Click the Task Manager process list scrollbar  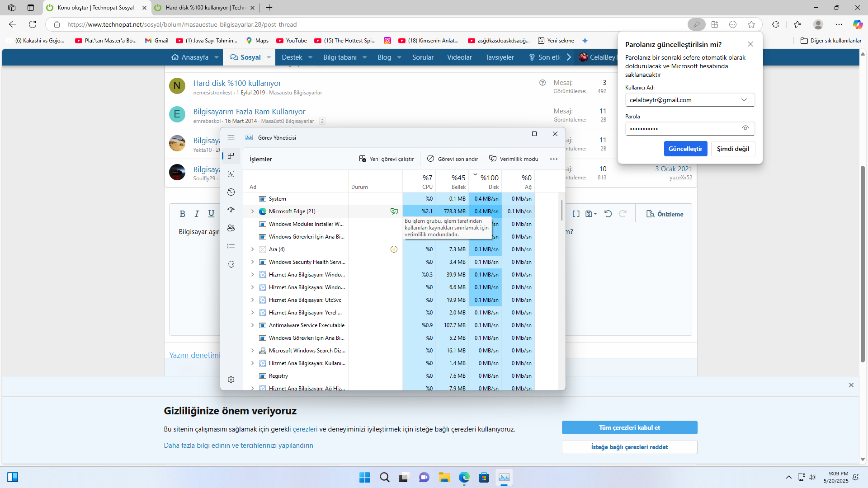tap(562, 211)
